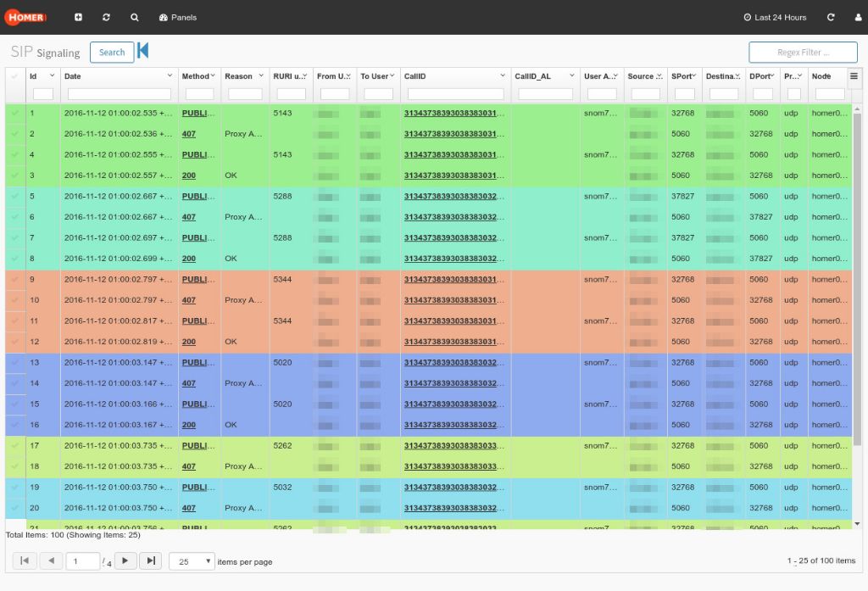Open the 407 method link in row 2

coord(188,134)
